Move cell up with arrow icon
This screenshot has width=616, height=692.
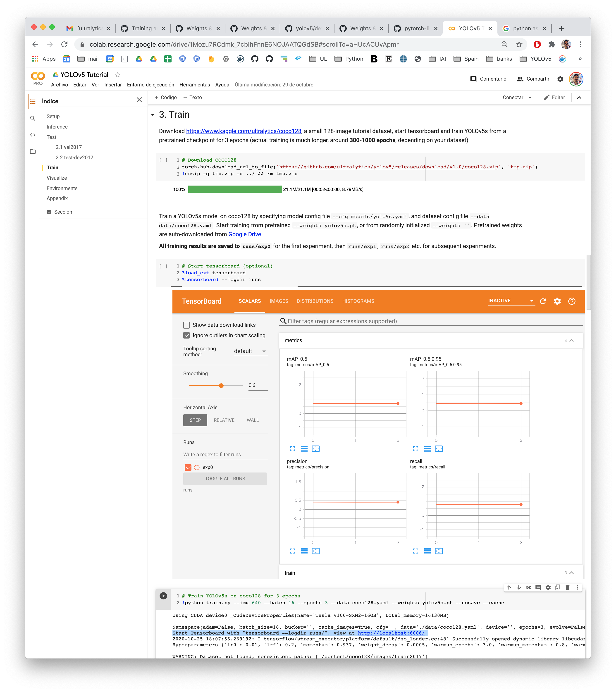pos(509,587)
